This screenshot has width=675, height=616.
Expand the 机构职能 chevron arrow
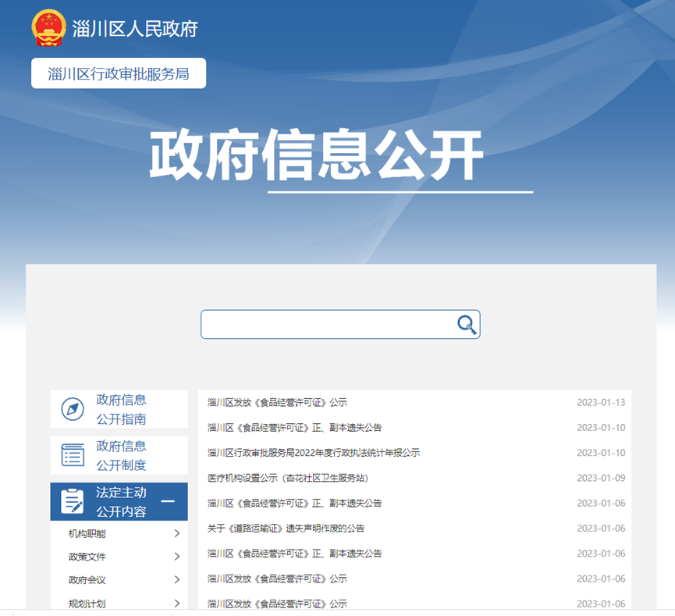coord(177,534)
